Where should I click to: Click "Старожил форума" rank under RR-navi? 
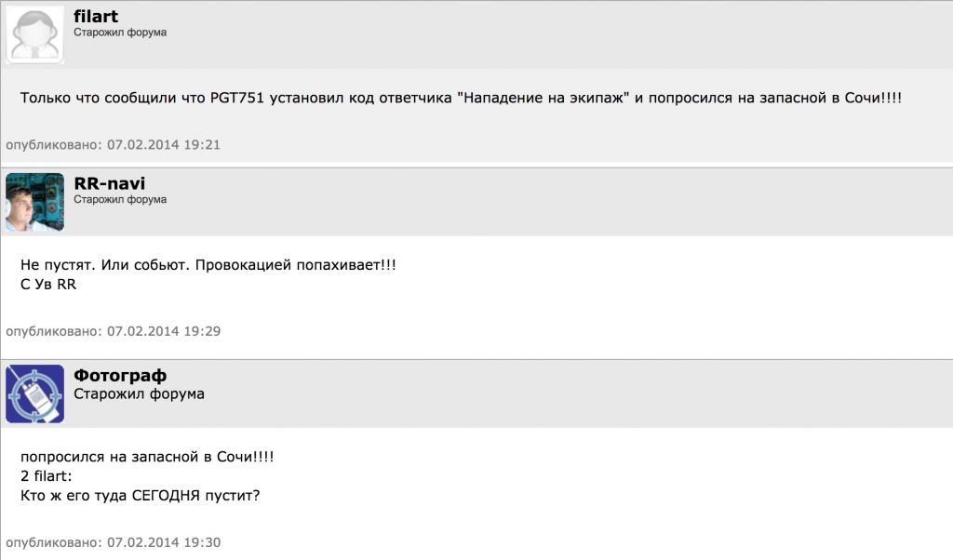click(x=120, y=199)
